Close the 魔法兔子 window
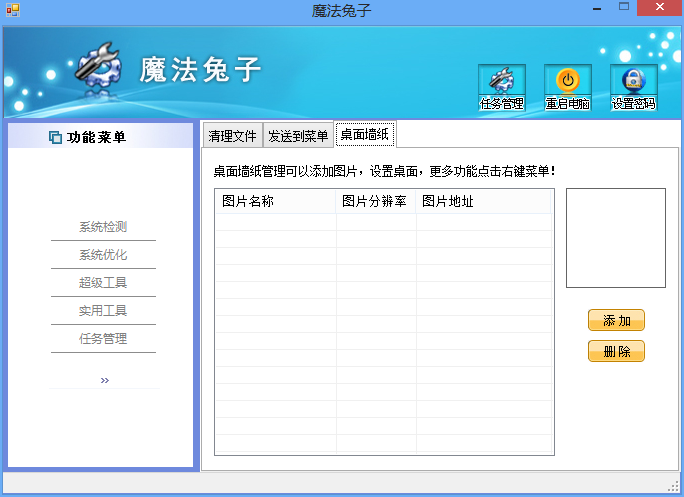The height and width of the screenshot is (497, 684). pos(660,7)
